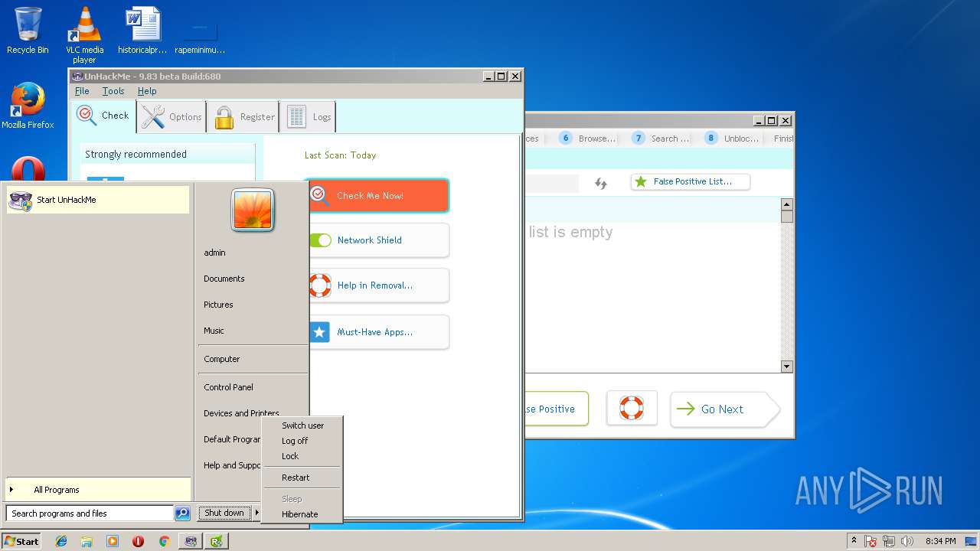Expand the Shut down options arrow

pyautogui.click(x=257, y=513)
